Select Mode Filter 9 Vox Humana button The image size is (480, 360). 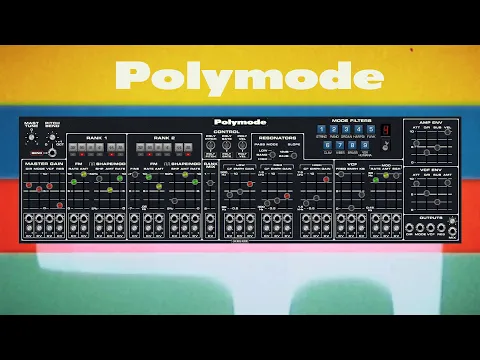point(365,145)
